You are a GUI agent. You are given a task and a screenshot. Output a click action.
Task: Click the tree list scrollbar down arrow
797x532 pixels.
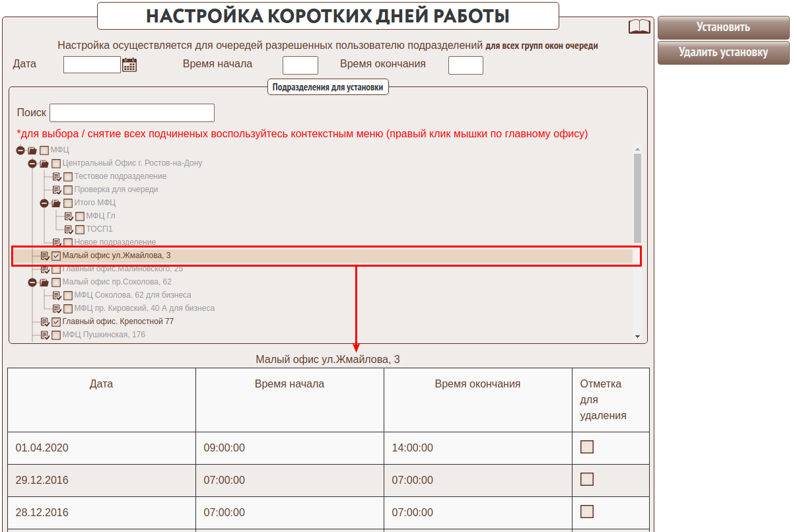[637, 337]
